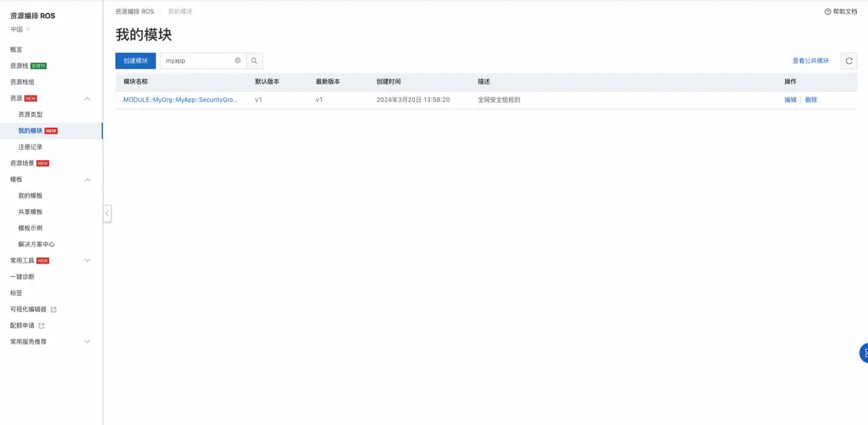Screen dimensions: 868x425
Task: Click 资源编排 ROS breadcrumb link
Action: 134,12
